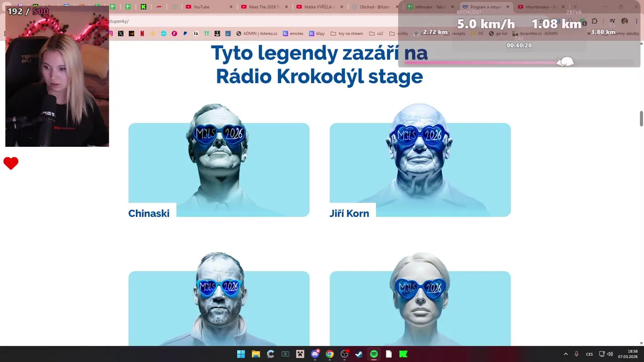Click the microphone tray icon
The height and width of the screenshot is (362, 644).
[x=577, y=354]
